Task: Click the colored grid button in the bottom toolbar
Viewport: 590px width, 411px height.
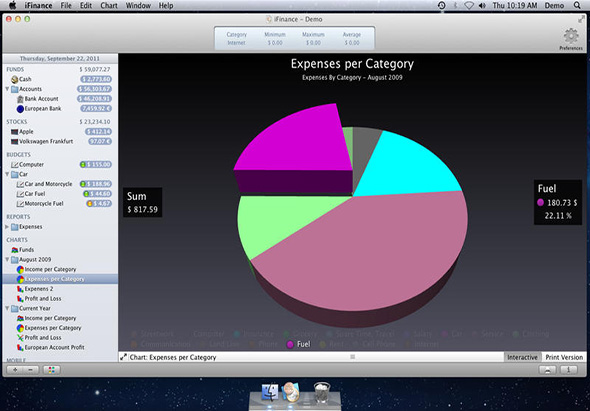Action: (52, 370)
